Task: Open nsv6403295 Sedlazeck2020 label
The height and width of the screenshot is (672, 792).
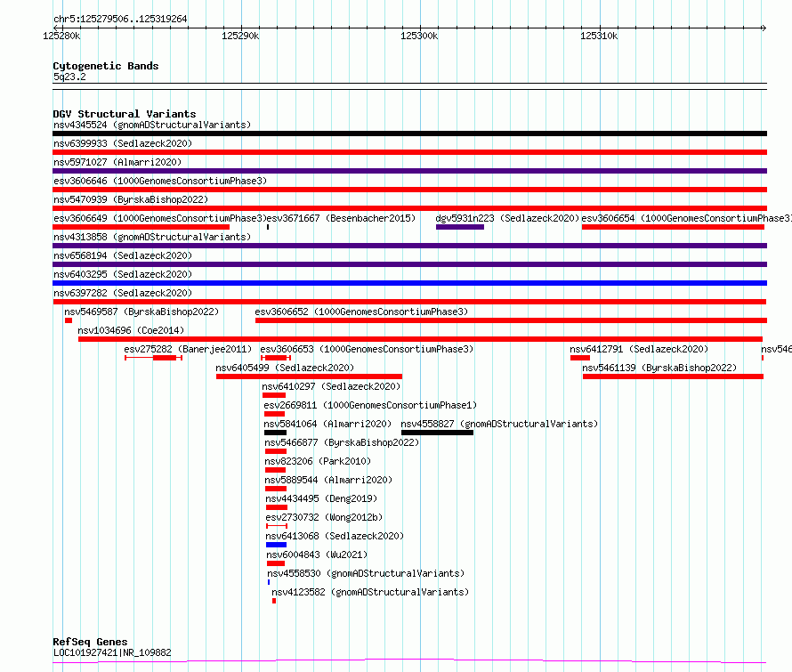Action: coord(123,274)
